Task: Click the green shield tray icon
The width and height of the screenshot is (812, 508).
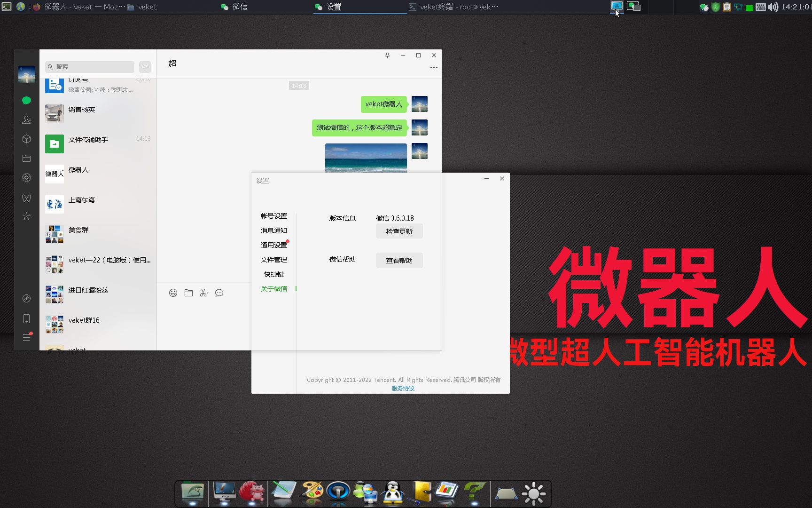Action: click(715, 7)
